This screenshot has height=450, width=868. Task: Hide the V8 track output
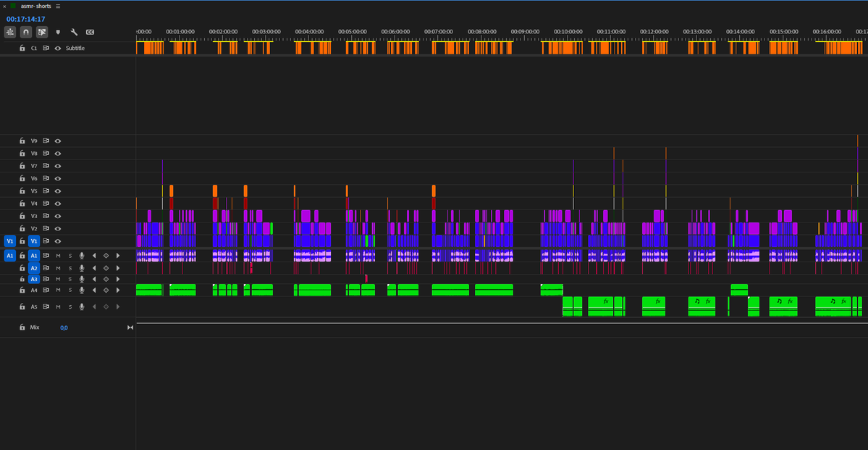[58, 154]
